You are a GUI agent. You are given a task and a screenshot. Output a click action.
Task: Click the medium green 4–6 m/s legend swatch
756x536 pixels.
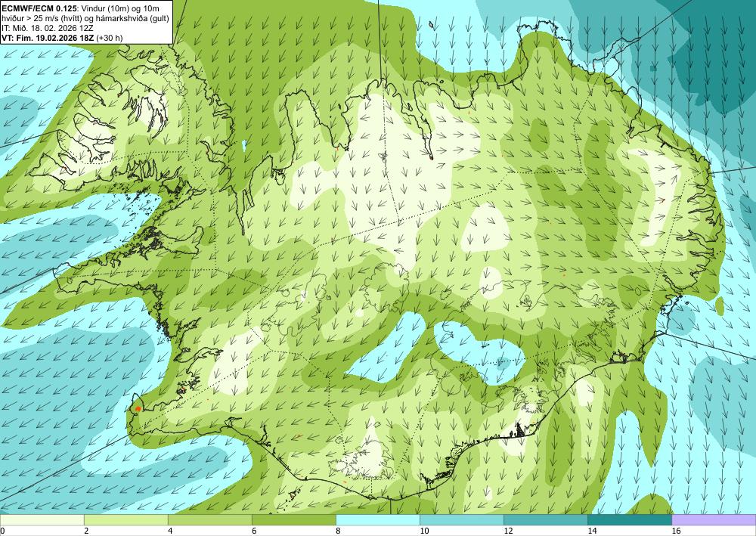209,520
